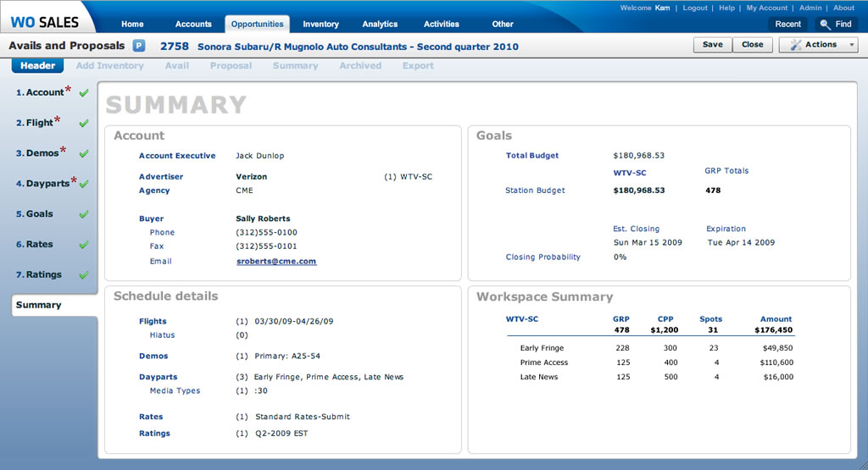
Task: Click the green checkmark beside Goals
Action: [84, 214]
